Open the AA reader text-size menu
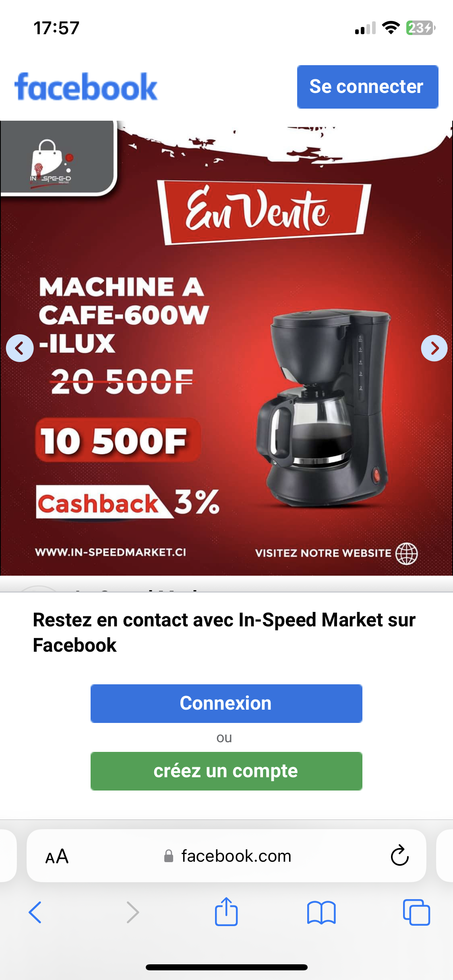The height and width of the screenshot is (980, 453). (x=57, y=856)
